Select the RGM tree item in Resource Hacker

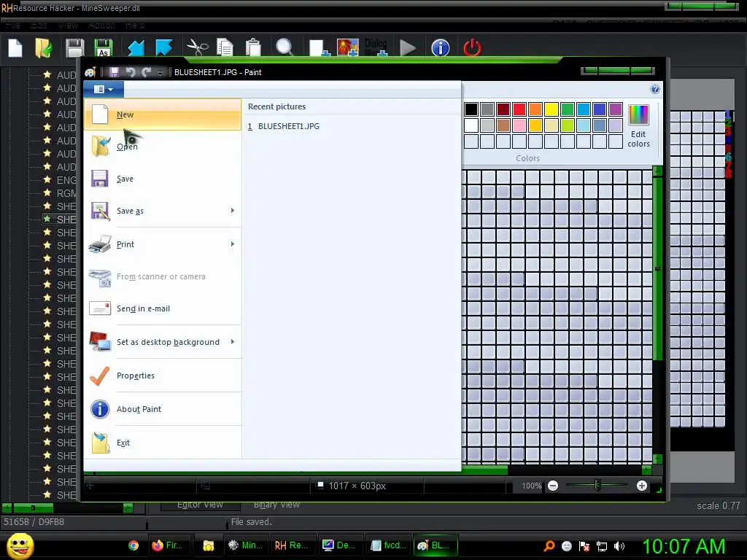point(66,193)
